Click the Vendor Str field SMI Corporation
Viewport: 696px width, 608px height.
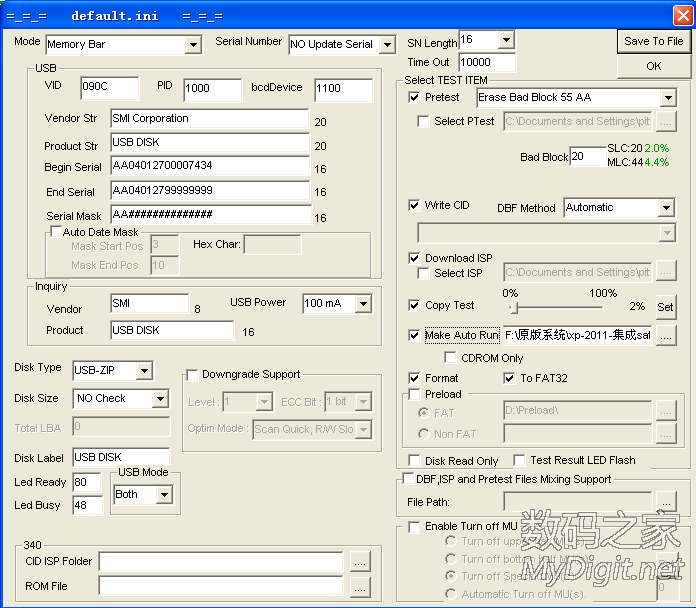point(210,119)
